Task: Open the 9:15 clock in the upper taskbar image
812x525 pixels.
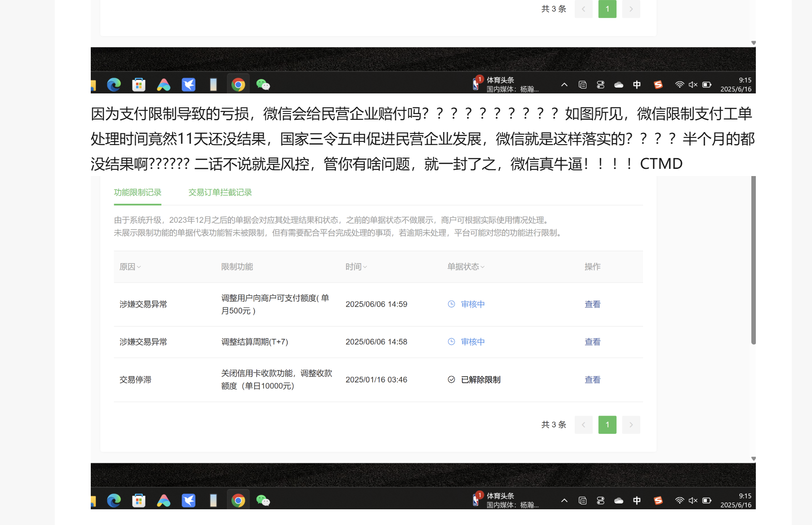Action: [x=736, y=84]
